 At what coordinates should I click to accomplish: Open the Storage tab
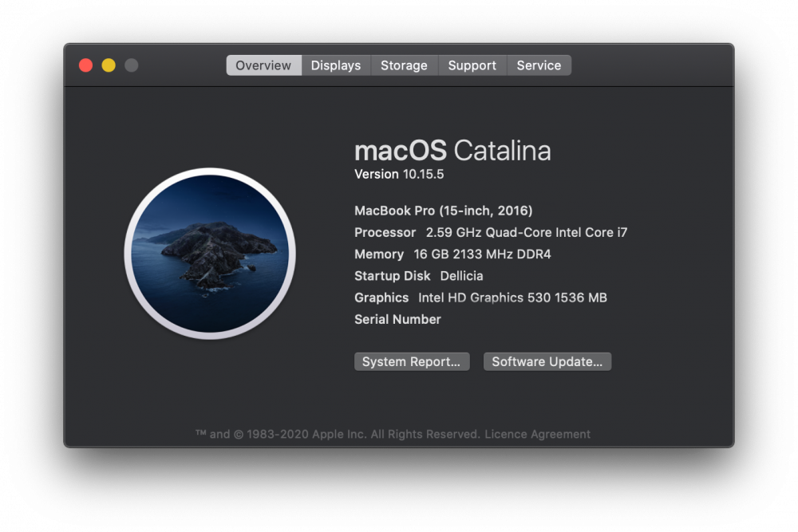coord(404,65)
